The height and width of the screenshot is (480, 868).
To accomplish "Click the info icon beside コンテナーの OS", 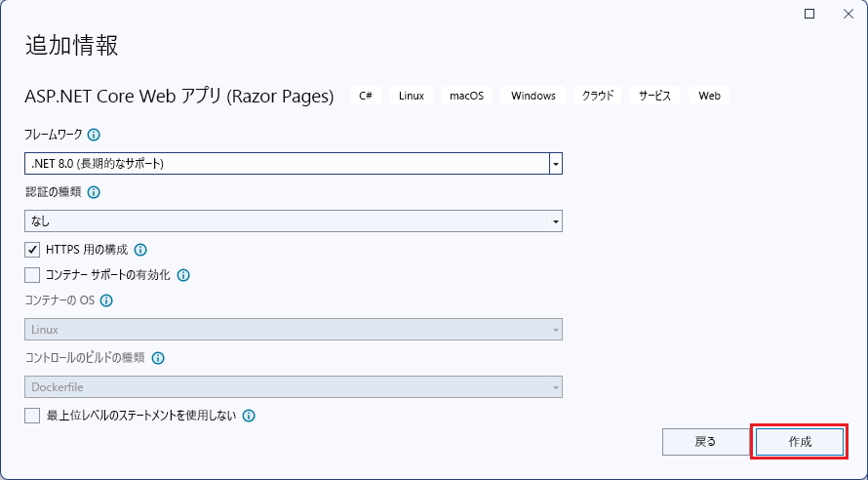I will click(106, 300).
